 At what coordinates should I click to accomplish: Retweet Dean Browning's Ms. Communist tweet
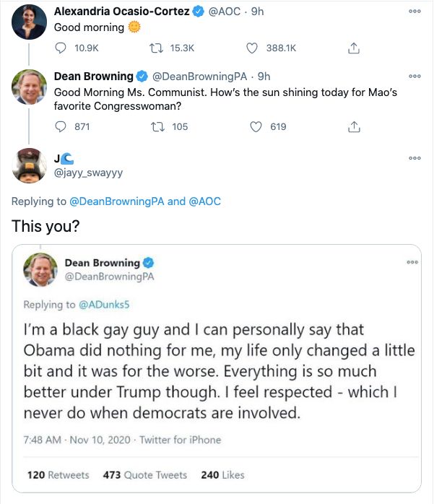pos(157,126)
